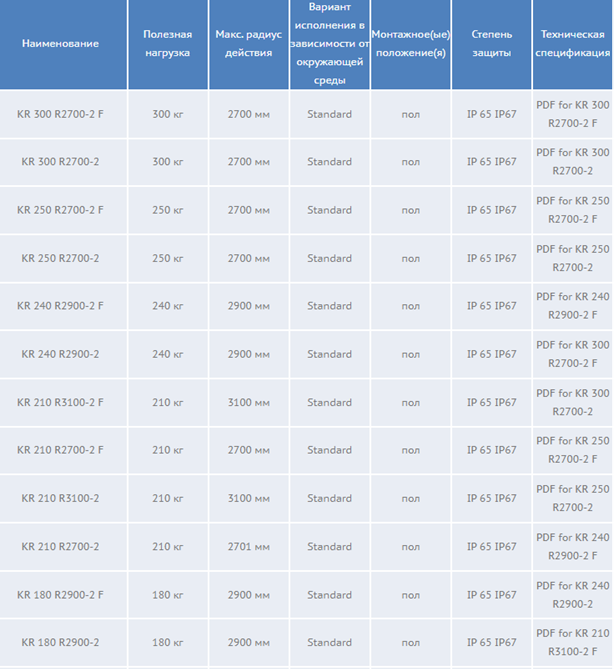This screenshot has height=669, width=614.
Task: Open the PDF link in the KR 180 R2900-2 row
Action: (573, 643)
